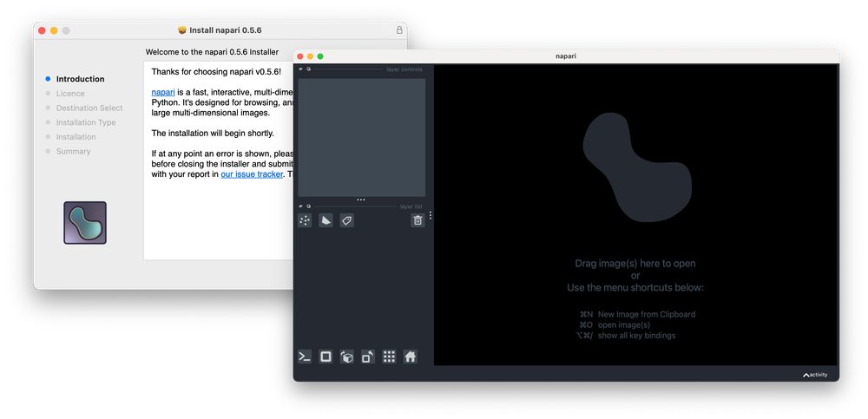The image size is (868, 419).
Task: Close the napari window with red button
Action: [300, 56]
